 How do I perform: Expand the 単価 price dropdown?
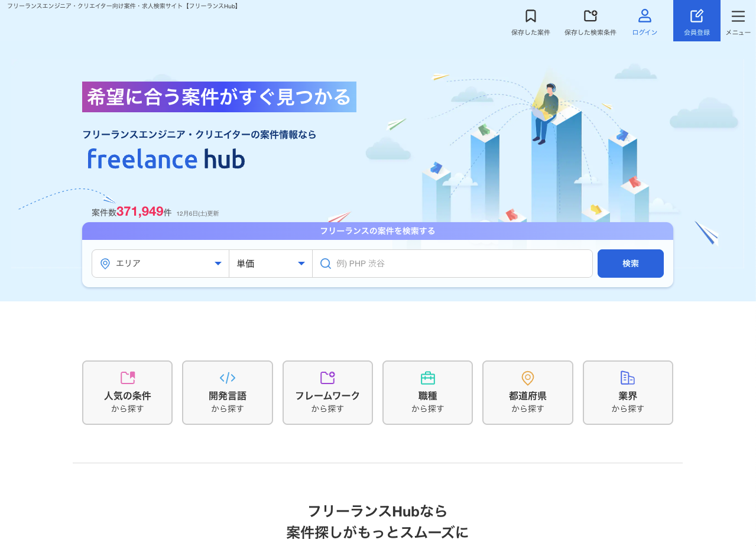pyautogui.click(x=271, y=263)
